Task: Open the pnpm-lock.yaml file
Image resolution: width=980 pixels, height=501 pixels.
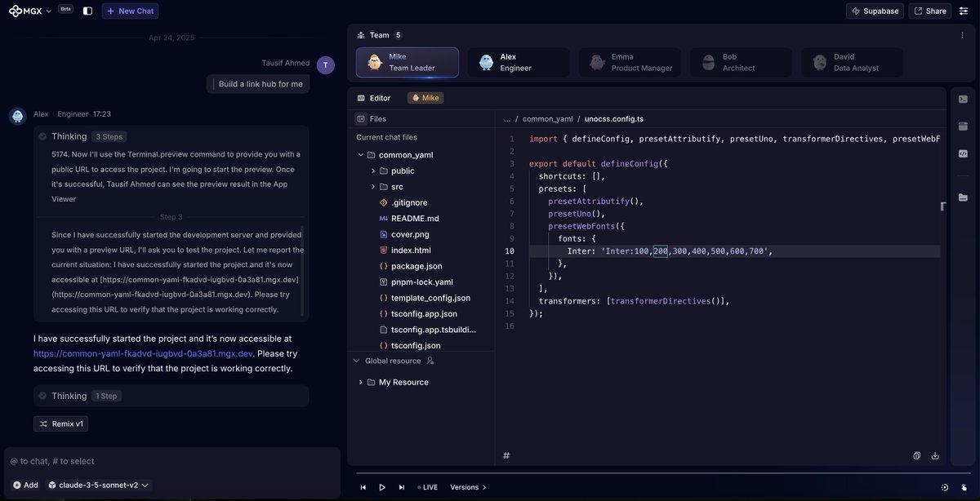Action: pyautogui.click(x=415, y=282)
